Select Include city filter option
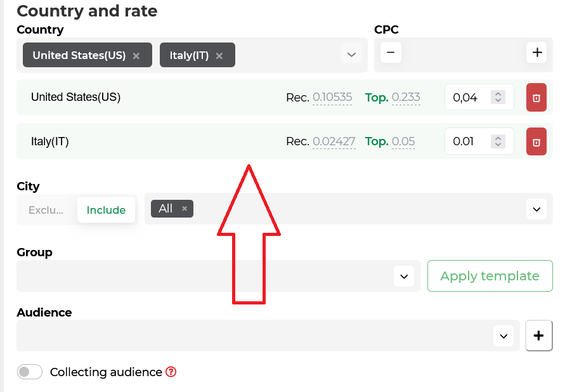The width and height of the screenshot is (565, 392). 106,210
